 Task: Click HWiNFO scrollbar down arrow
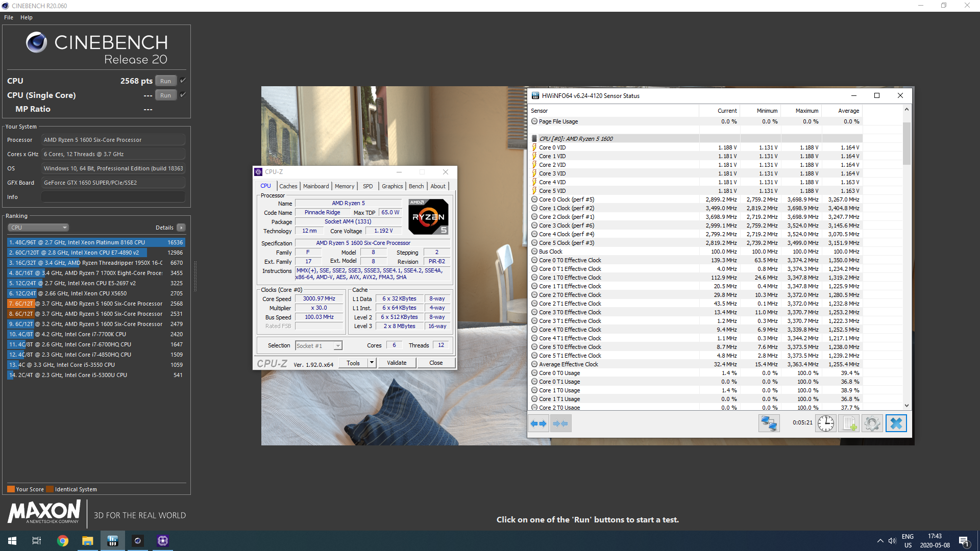coord(907,406)
